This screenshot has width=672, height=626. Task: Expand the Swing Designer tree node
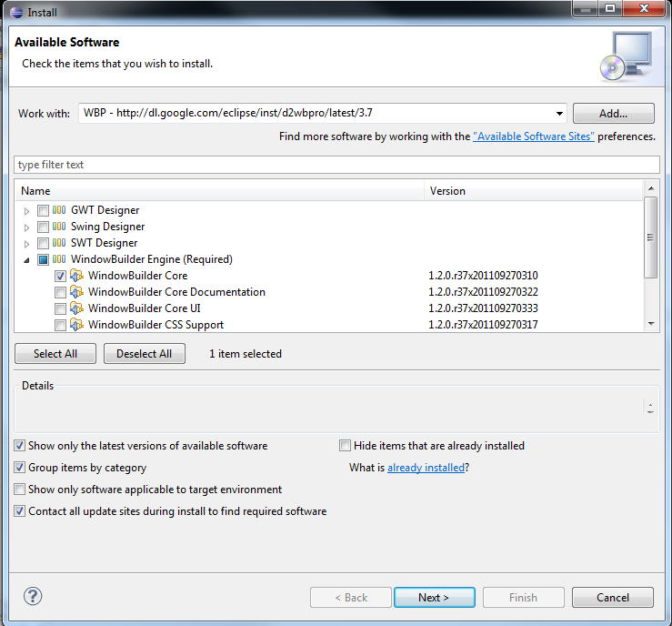[26, 227]
